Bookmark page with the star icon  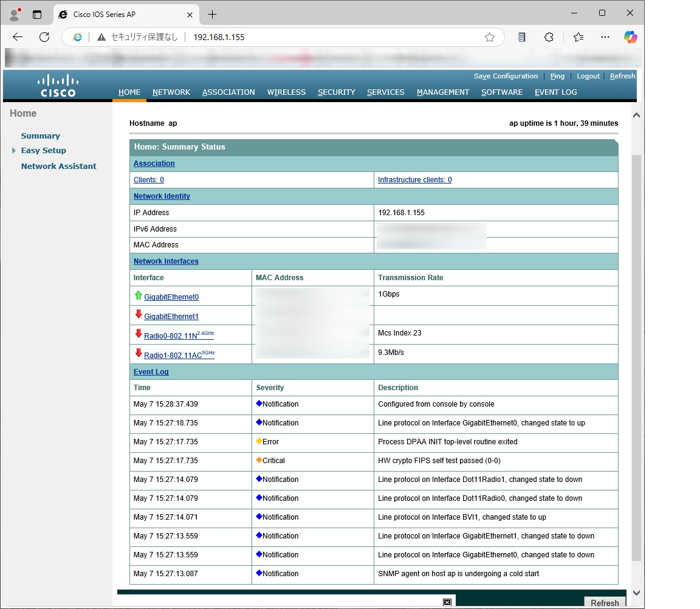(490, 37)
